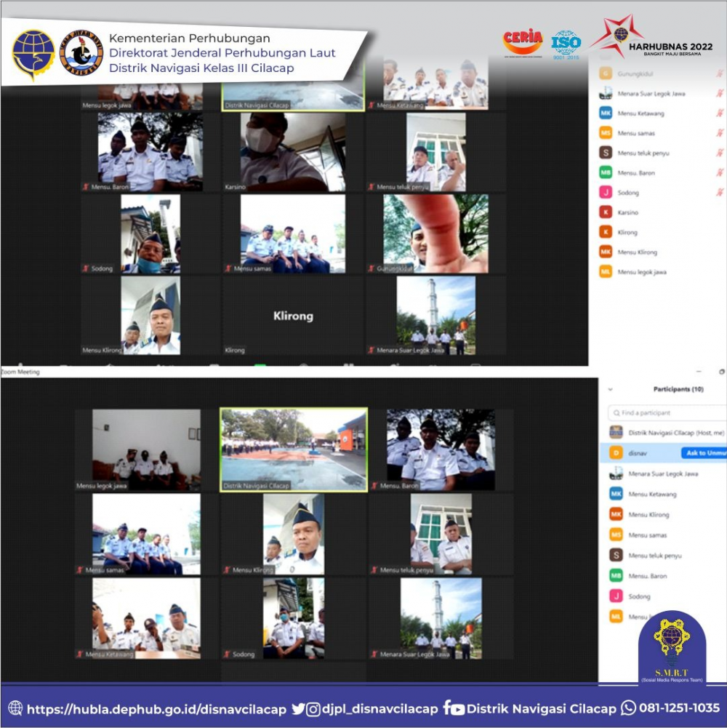Click the WhatsApp icon beside the phone number

click(628, 708)
